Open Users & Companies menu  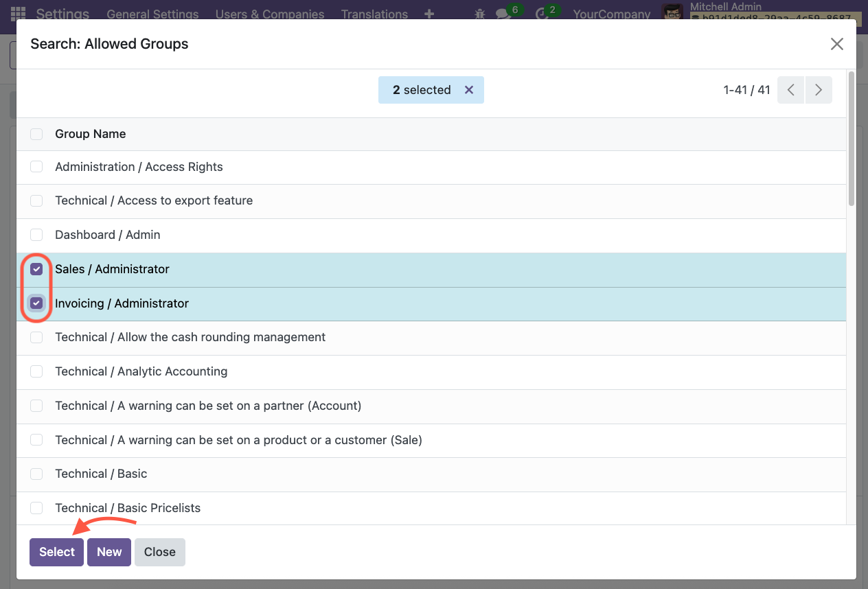pos(270,14)
